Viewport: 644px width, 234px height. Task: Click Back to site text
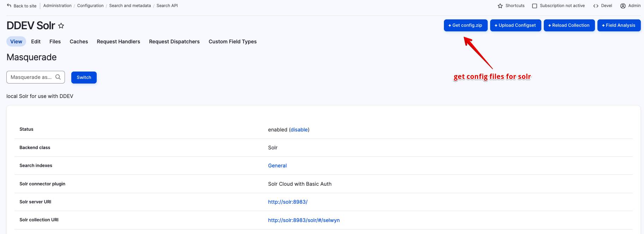tap(25, 6)
